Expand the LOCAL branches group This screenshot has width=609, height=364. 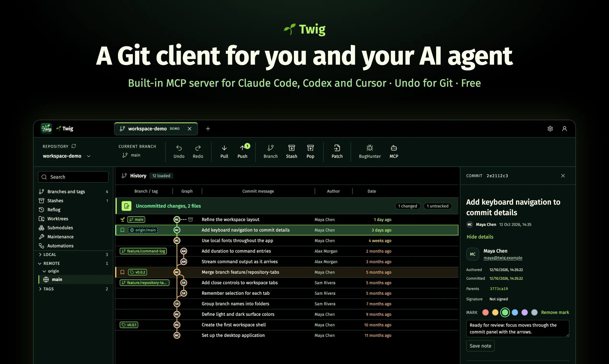click(x=73, y=255)
